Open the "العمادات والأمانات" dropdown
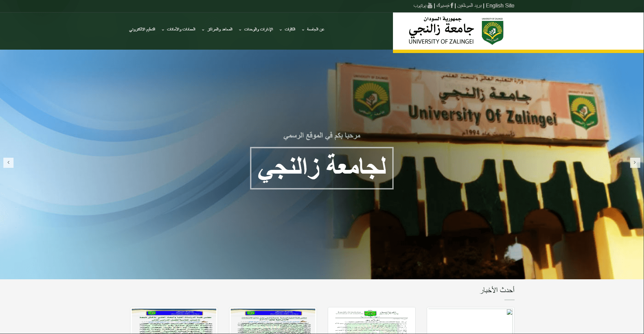This screenshot has width=644, height=334. 181,29
